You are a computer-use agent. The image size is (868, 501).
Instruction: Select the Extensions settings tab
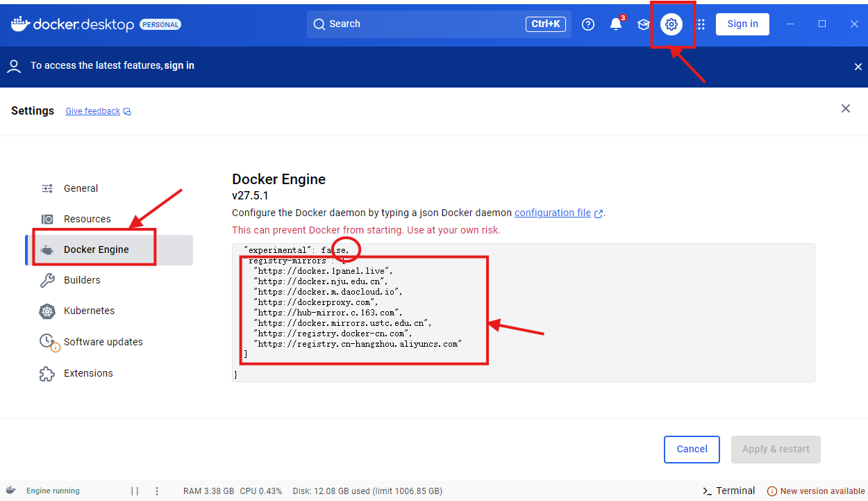pyautogui.click(x=109, y=373)
